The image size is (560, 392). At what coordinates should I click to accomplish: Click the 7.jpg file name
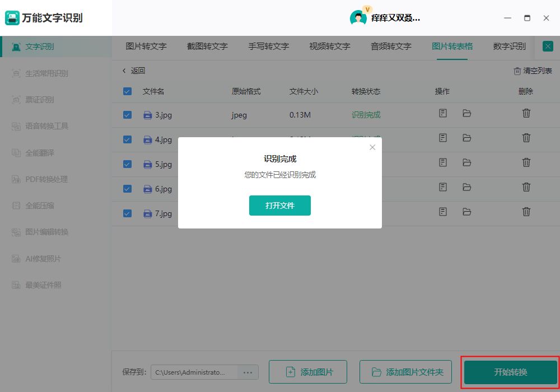pos(163,213)
